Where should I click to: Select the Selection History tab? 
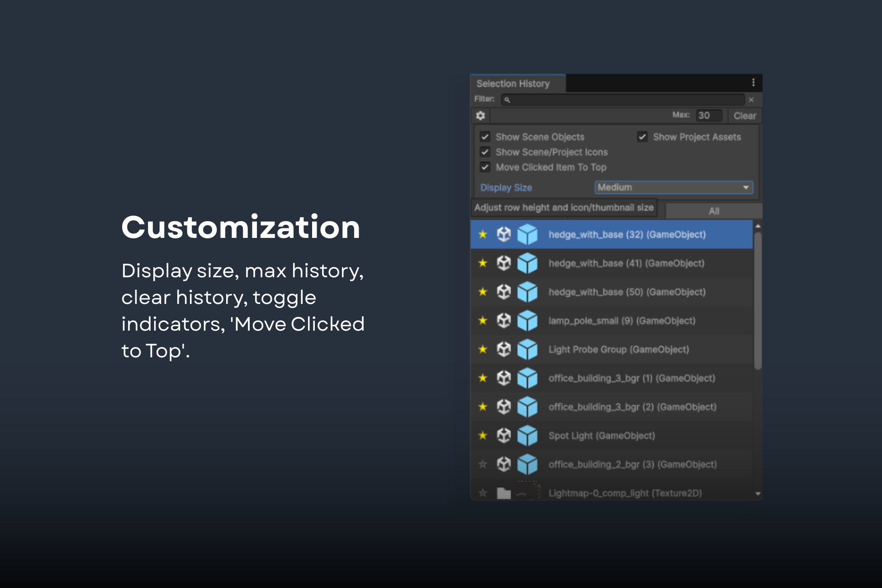pyautogui.click(x=513, y=84)
